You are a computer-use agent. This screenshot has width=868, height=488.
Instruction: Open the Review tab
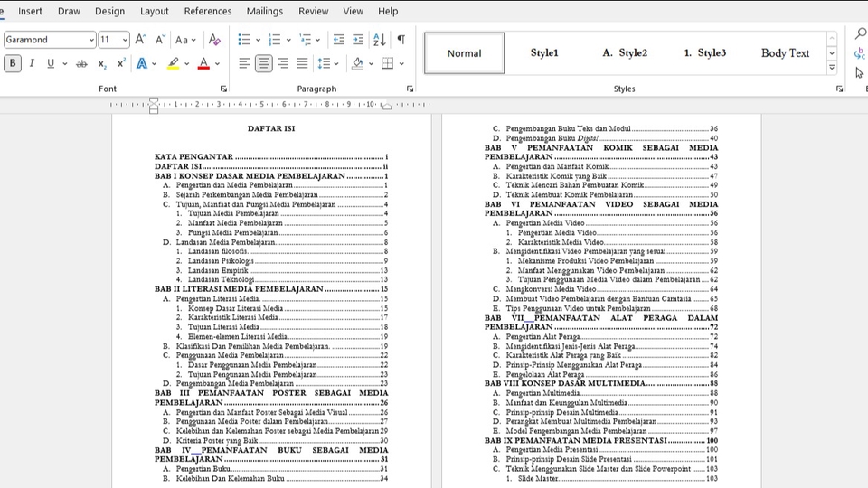coord(314,11)
